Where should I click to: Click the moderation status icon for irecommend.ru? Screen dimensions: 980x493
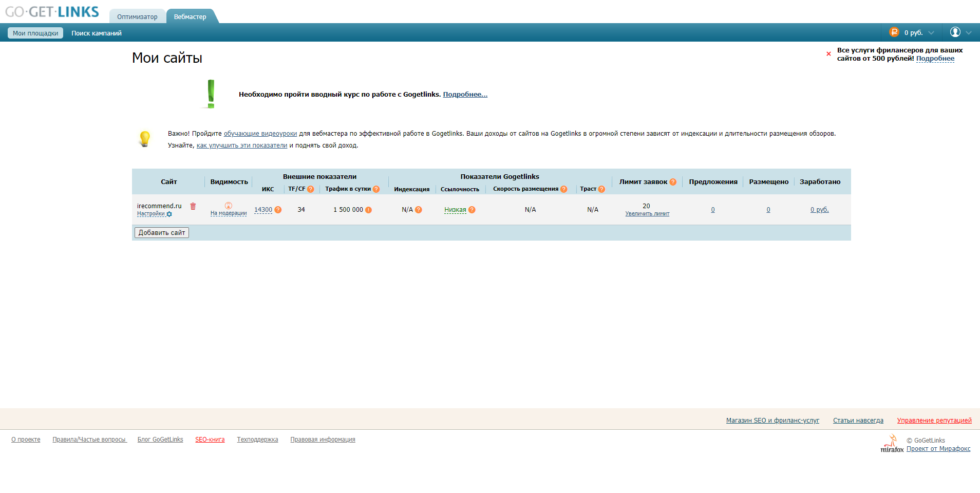229,206
